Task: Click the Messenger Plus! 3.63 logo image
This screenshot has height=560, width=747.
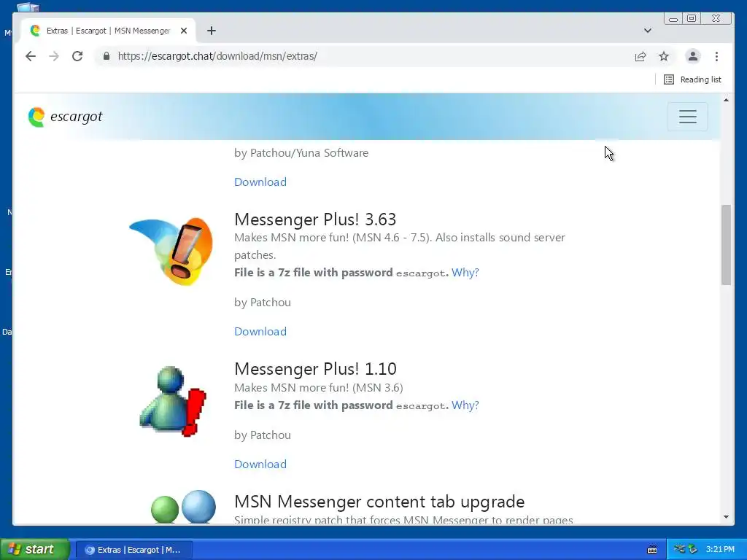Action: point(171,251)
